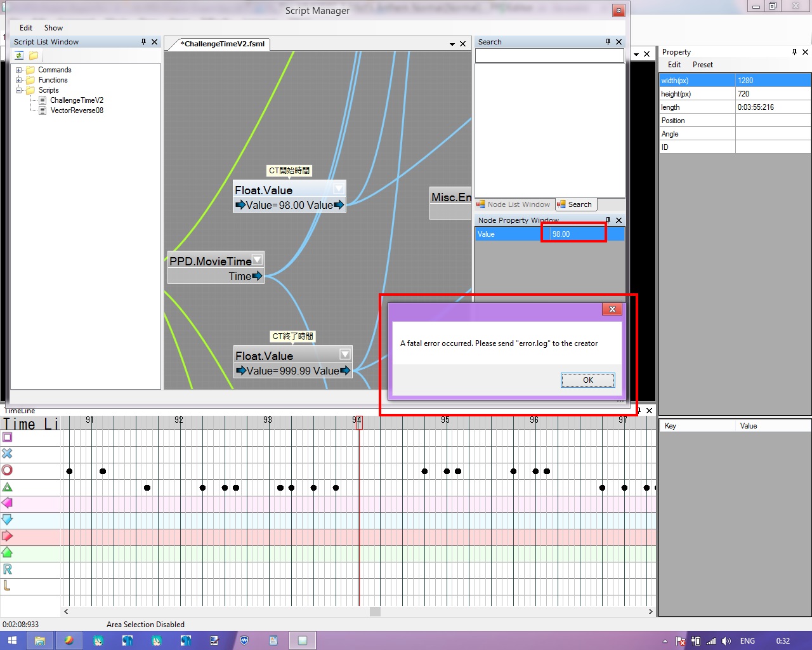Select the Square button row icon in timeline
This screenshot has height=650, width=812.
[x=7, y=437]
